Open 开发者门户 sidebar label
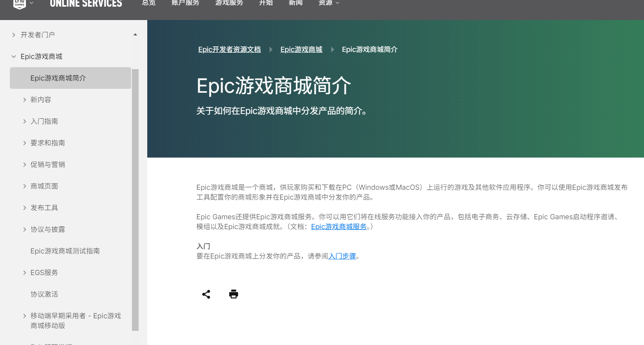 click(38, 35)
